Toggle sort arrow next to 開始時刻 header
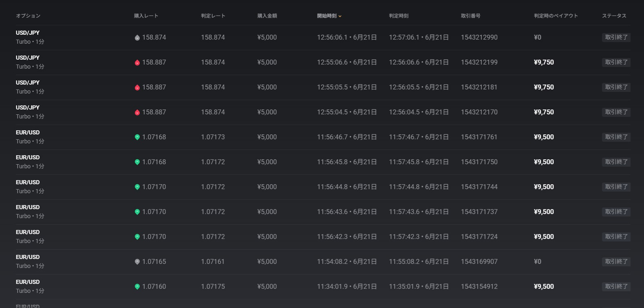This screenshot has height=308, width=644. (x=340, y=16)
